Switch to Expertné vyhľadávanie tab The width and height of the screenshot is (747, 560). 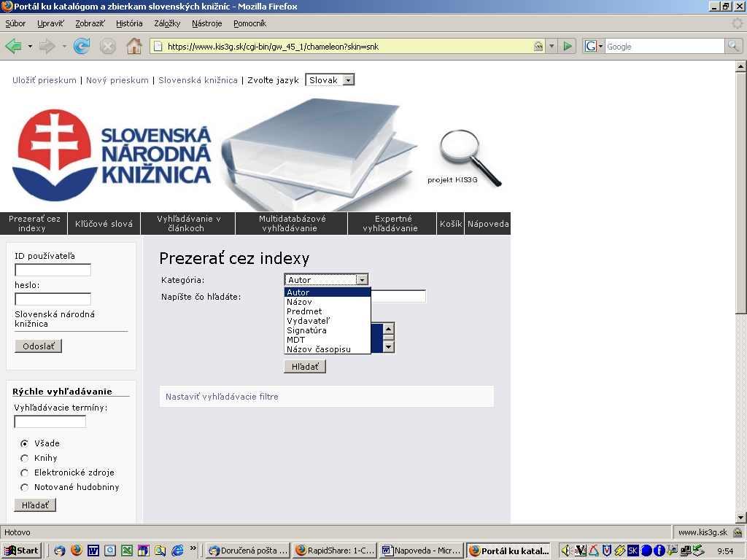click(x=392, y=223)
